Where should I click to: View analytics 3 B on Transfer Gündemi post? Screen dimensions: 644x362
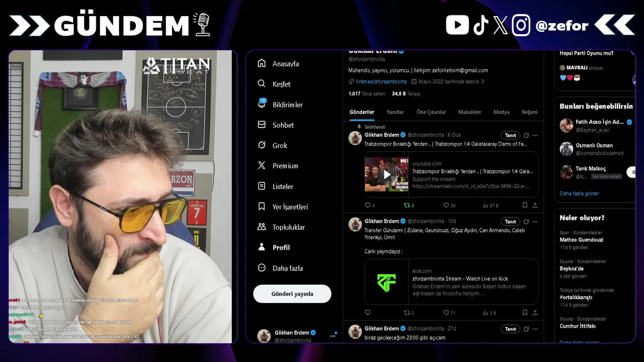point(490,313)
